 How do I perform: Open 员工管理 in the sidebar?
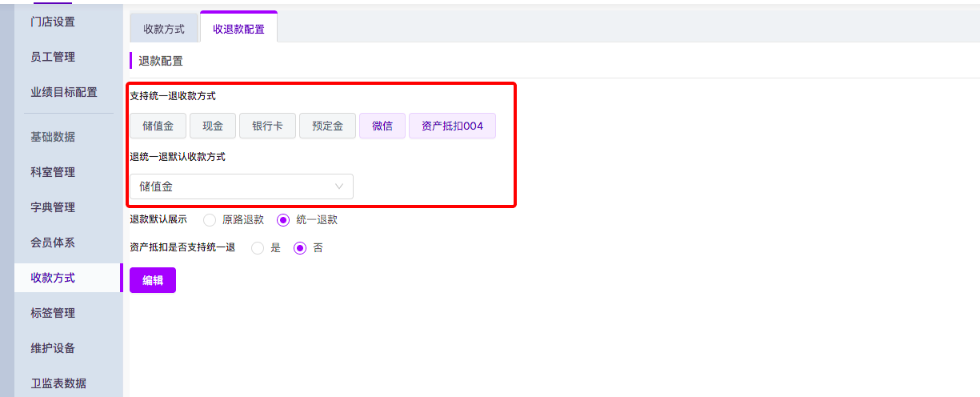53,57
